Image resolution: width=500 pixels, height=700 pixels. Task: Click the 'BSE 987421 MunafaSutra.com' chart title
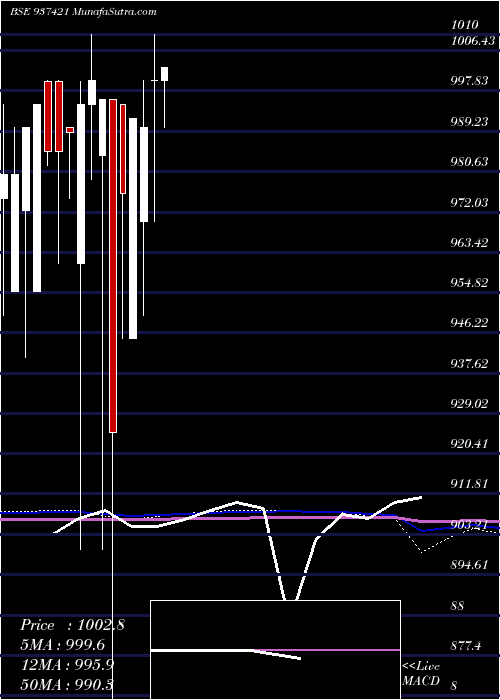83,12
